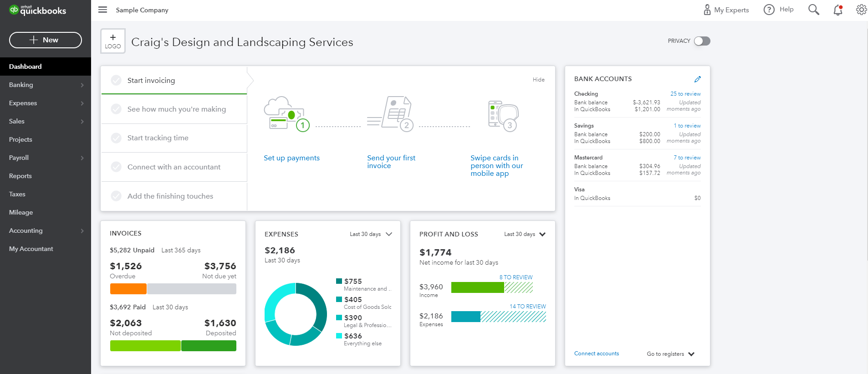Screen dimensions: 868x374
Task: Click the light green Not deposited bar
Action: coord(145,346)
